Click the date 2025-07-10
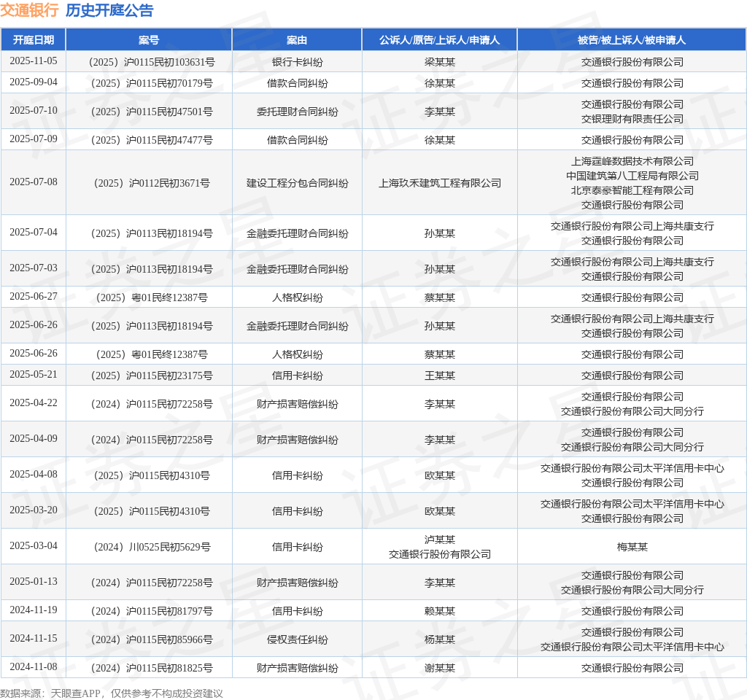Viewport: 747px width, 700px height. (x=34, y=111)
